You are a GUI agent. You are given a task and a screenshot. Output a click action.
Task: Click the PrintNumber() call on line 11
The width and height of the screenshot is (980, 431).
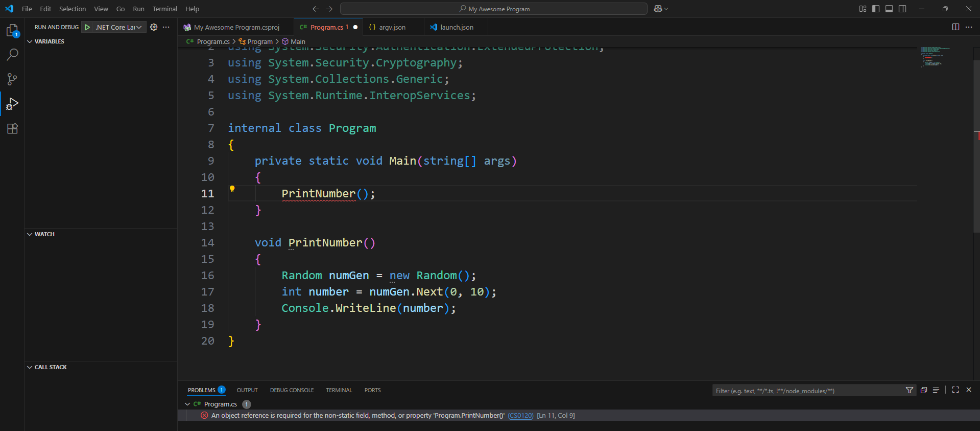[x=328, y=193]
